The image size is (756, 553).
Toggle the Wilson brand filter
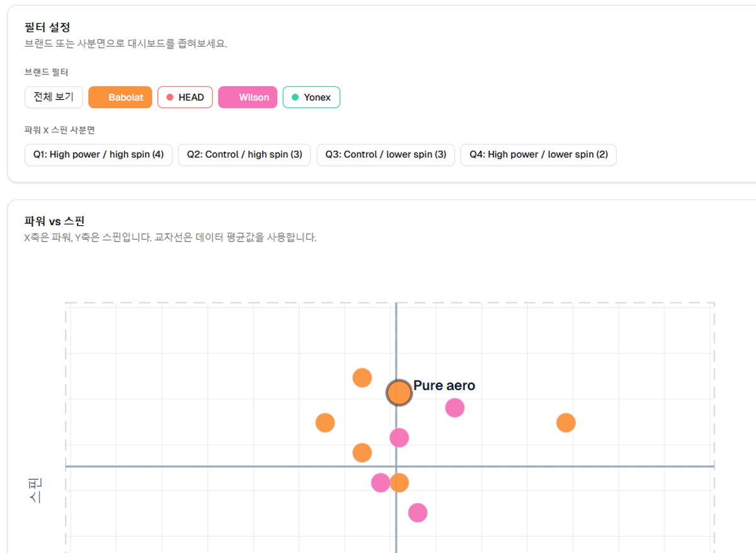[248, 97]
